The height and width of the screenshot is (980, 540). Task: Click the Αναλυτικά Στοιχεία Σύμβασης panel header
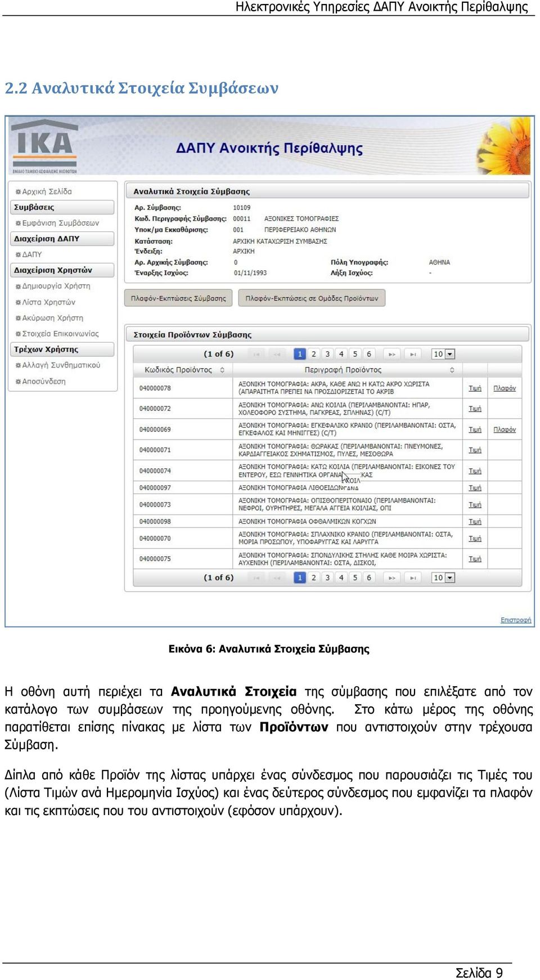point(327,191)
